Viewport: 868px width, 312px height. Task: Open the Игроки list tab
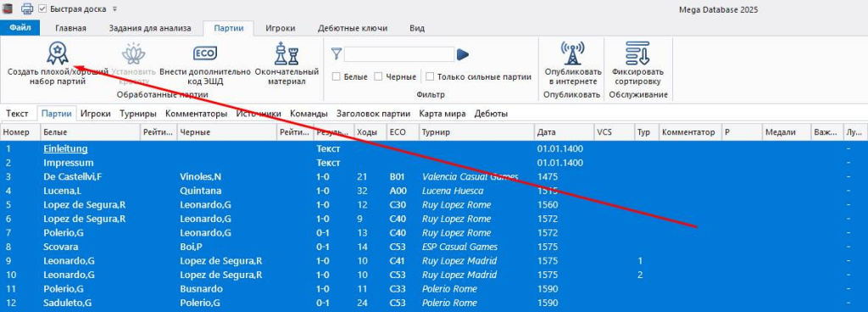point(96,114)
